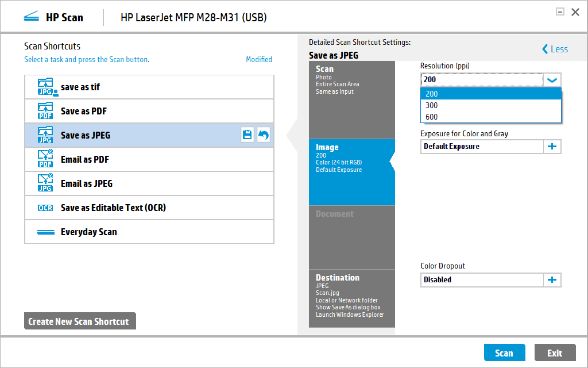
Task: Open the Color Dropout dropdown
Action: click(481, 280)
